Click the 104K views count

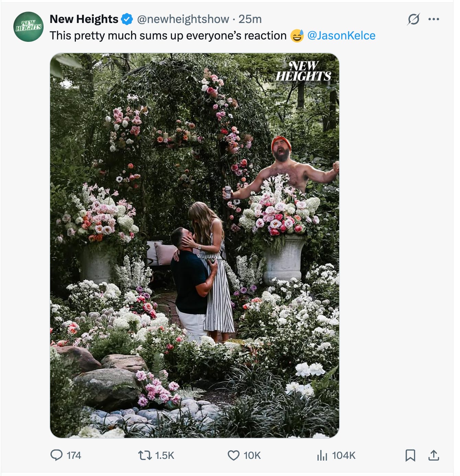pos(343,456)
